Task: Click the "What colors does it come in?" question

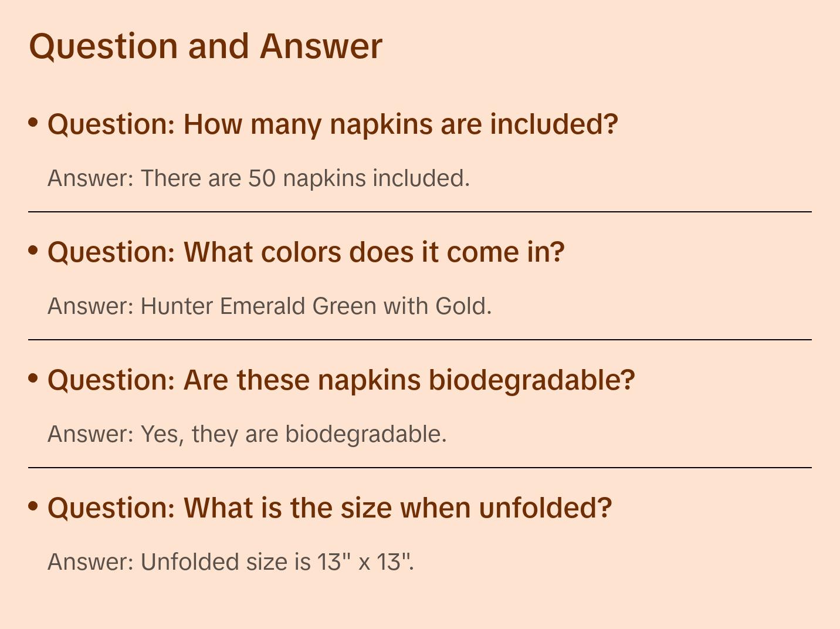Action: click(x=306, y=252)
